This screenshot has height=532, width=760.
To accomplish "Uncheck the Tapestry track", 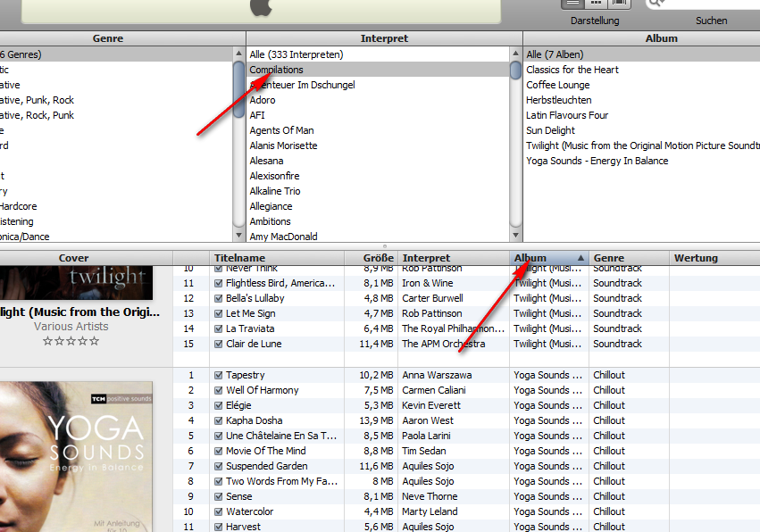I will [218, 375].
